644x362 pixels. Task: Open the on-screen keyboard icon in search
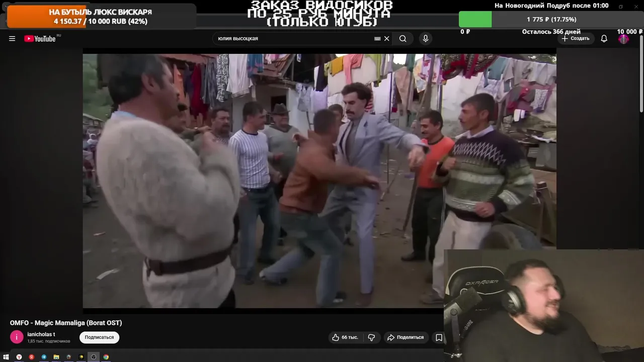tap(377, 39)
